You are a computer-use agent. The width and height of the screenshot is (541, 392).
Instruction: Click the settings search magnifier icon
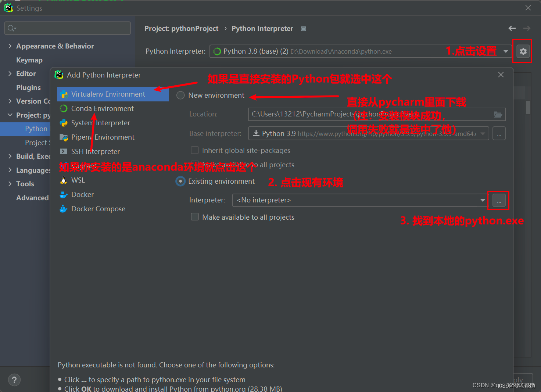pos(11,28)
